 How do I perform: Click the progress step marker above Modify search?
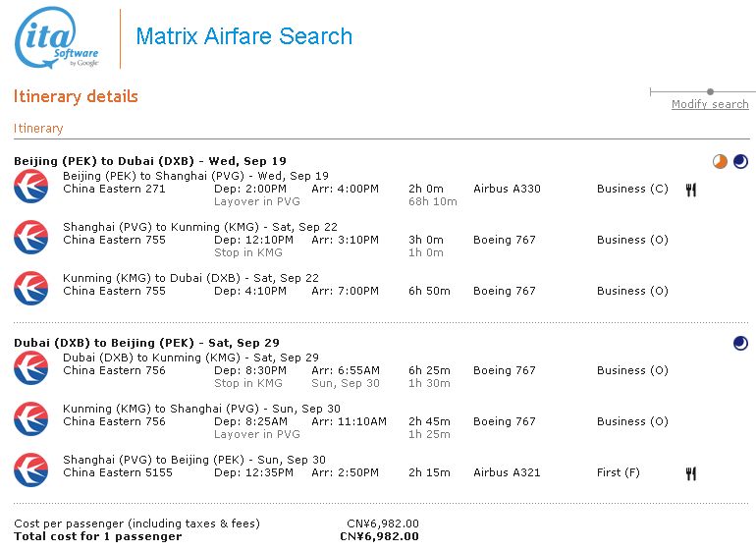tap(710, 91)
